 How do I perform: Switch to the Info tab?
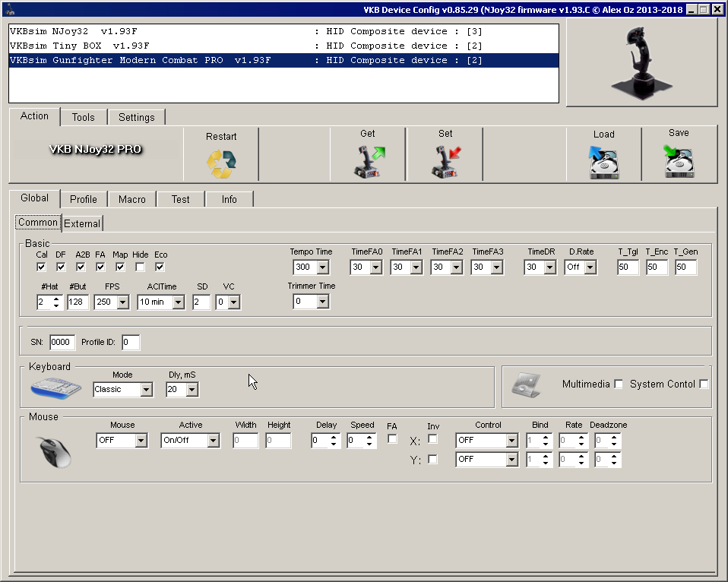[x=229, y=199]
